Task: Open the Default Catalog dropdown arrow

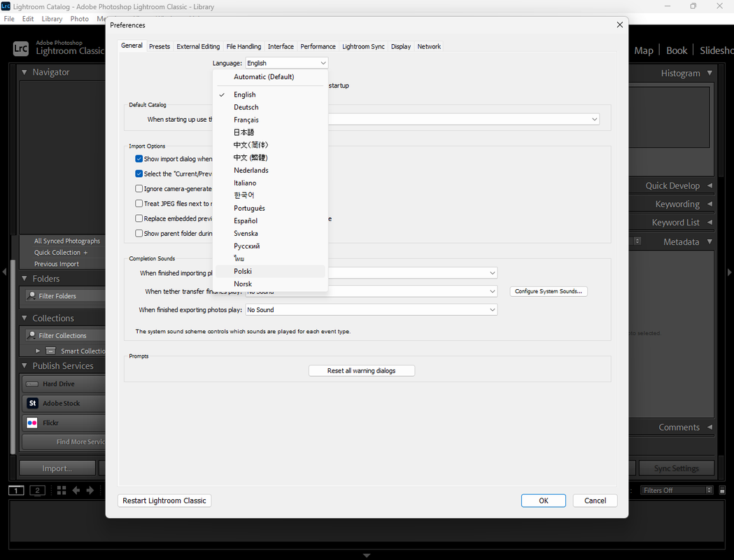Action: [594, 120]
